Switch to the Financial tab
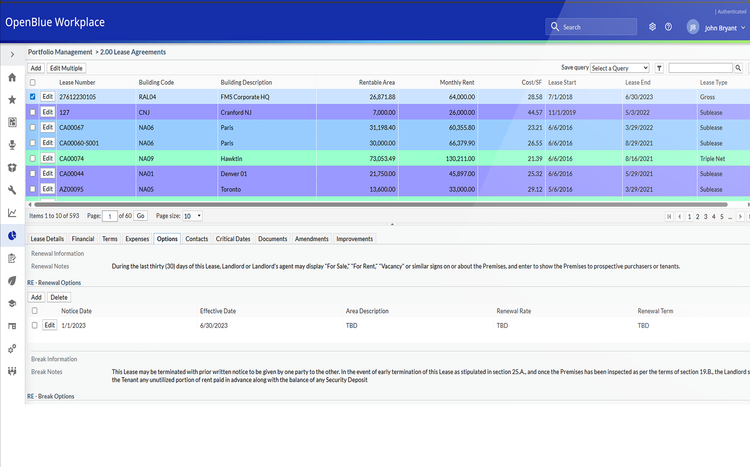This screenshot has height=467, width=750. click(x=83, y=239)
